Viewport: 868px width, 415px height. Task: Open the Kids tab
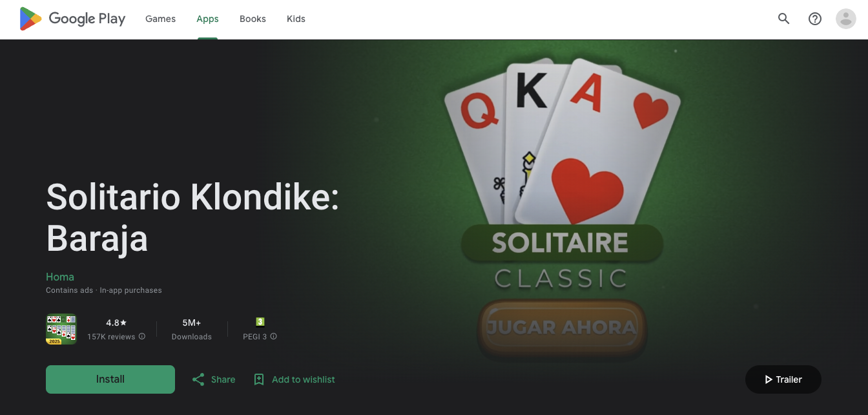pos(296,19)
